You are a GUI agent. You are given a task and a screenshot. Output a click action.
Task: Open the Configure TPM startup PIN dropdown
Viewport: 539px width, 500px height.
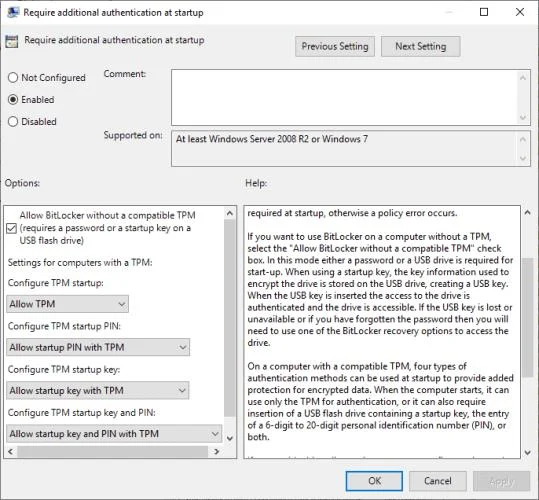[98, 347]
